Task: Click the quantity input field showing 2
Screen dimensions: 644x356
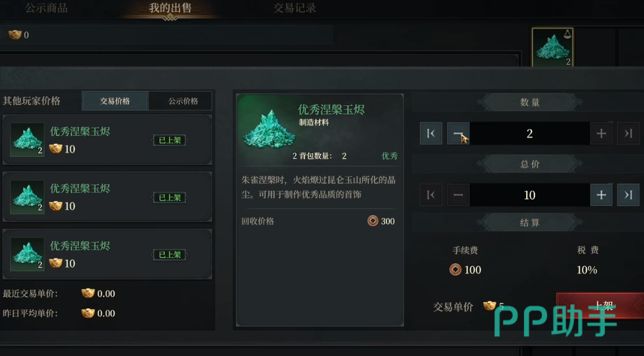Action: tap(529, 134)
